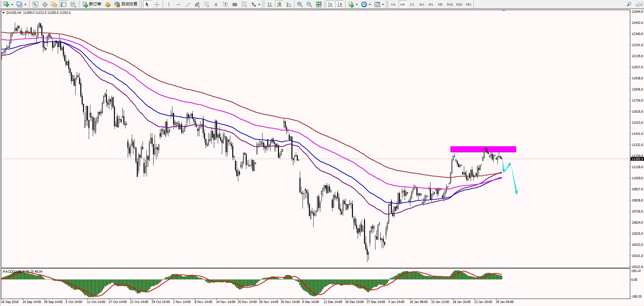Screen dimensions: 644x306
Task: Choose the text 'A' annotation tool
Action: (216, 4)
